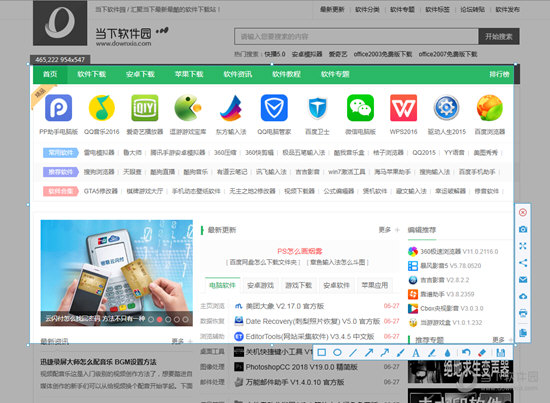Switch to the 游戏下载 tab

[x=299, y=286]
